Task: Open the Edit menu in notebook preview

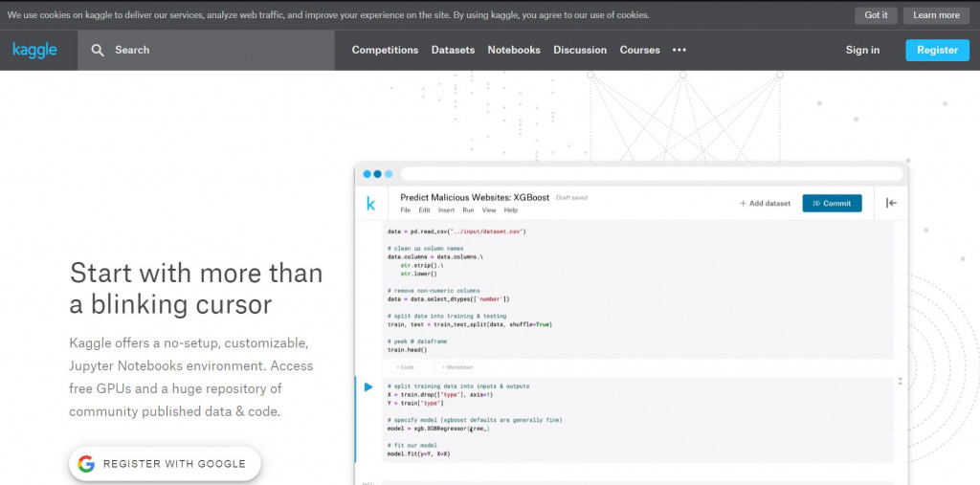Action: coord(424,210)
